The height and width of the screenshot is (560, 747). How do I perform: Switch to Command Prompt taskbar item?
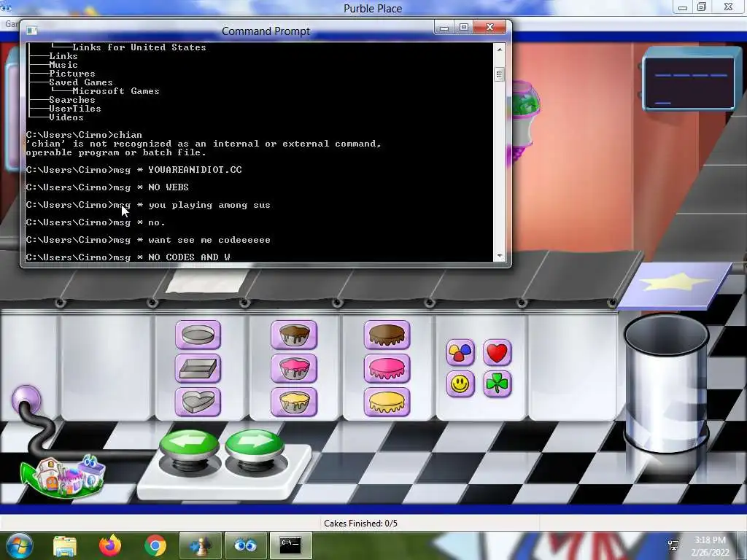290,545
